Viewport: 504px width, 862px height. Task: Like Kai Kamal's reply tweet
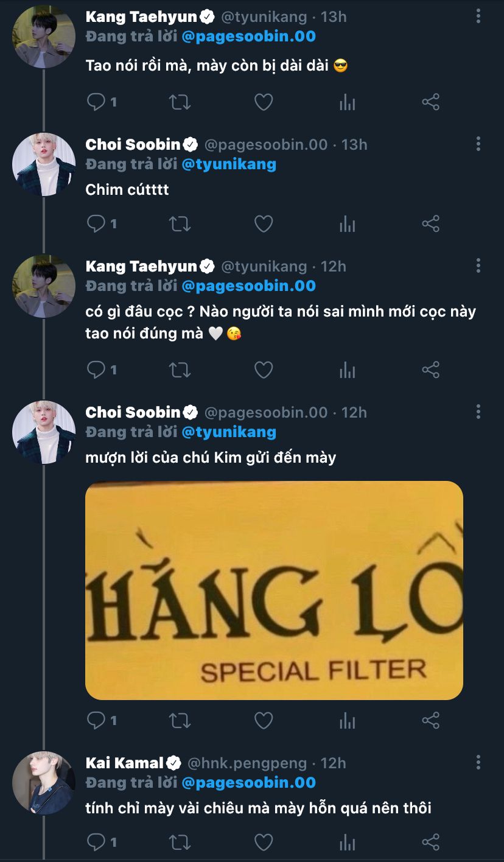point(263,843)
